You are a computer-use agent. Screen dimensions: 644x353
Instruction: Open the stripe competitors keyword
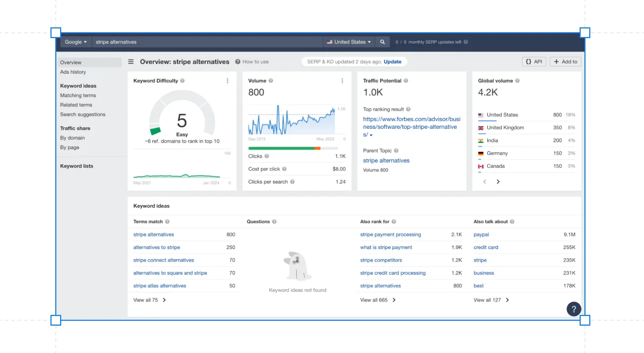(381, 260)
